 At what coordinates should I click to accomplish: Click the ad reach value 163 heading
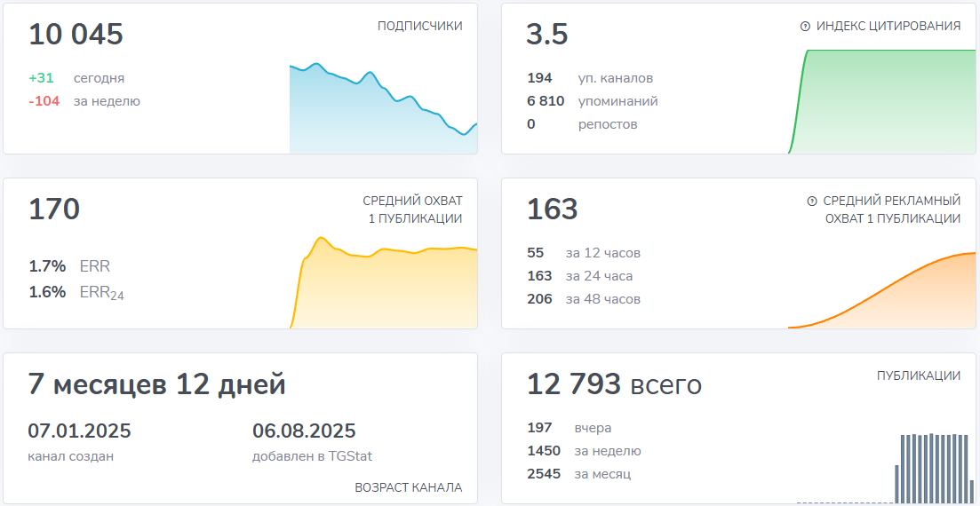click(553, 209)
